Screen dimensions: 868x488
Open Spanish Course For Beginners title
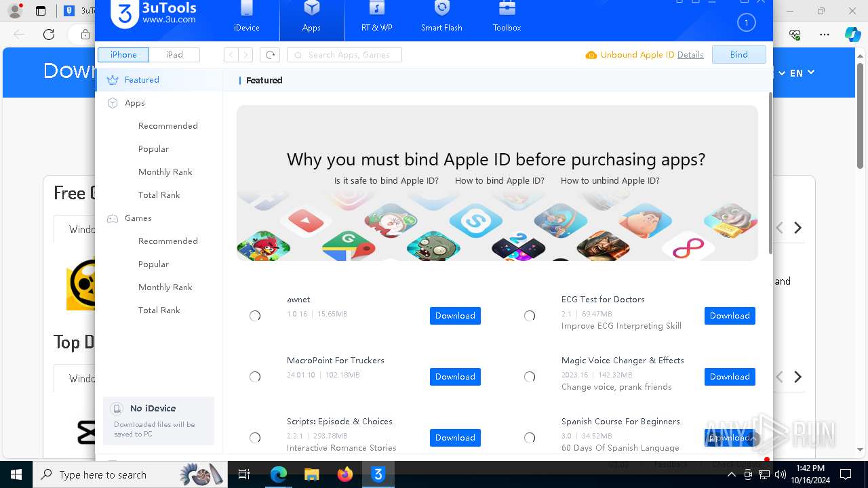pos(620,422)
